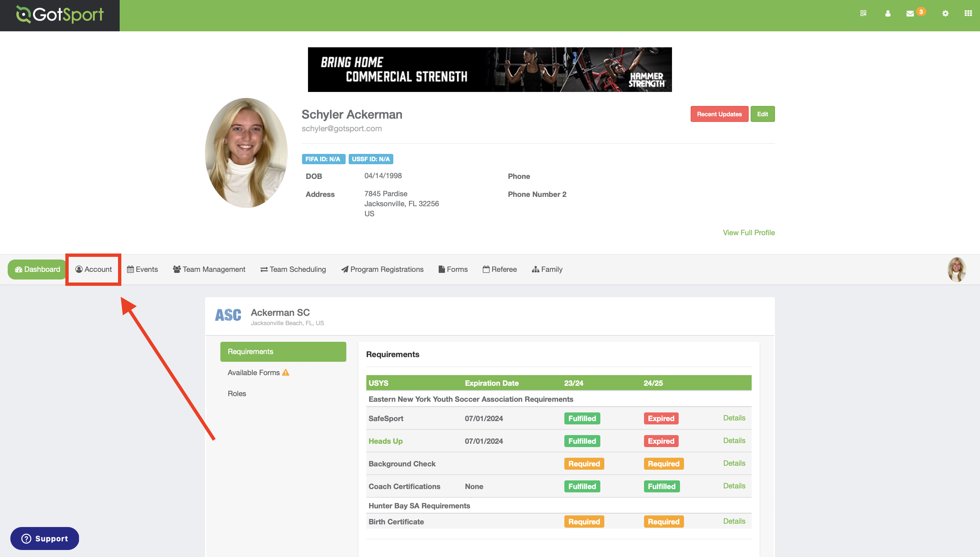The image size is (980, 557).
Task: Open Details for SafeSport
Action: (x=734, y=418)
